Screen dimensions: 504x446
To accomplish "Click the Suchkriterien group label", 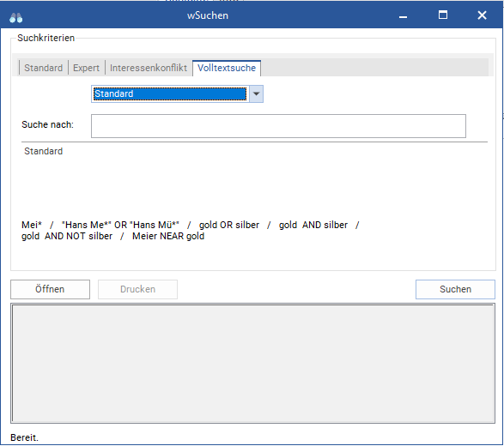I will pos(46,38).
